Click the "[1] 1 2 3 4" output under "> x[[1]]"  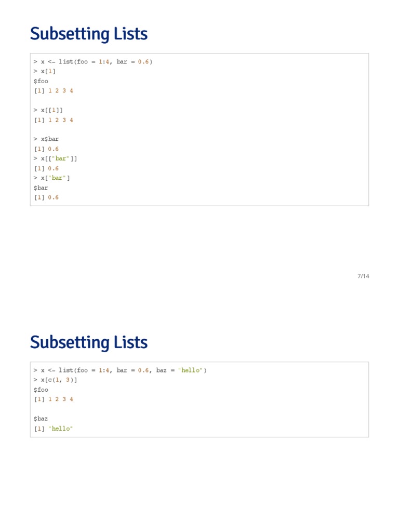tap(54, 120)
